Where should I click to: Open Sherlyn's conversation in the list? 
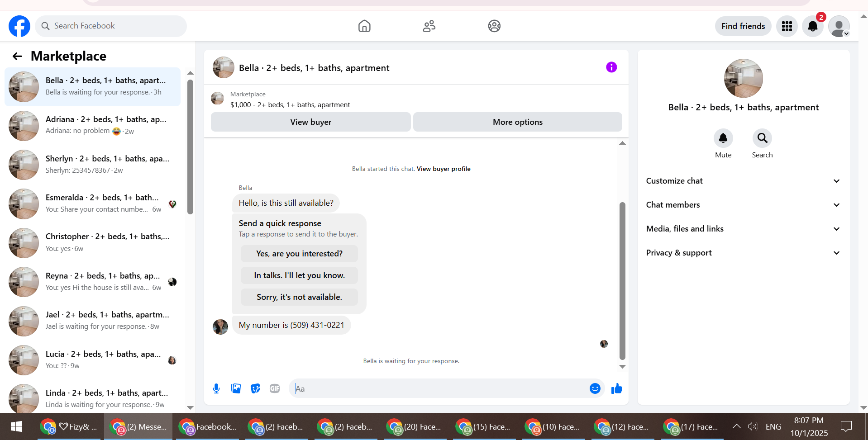(92, 165)
